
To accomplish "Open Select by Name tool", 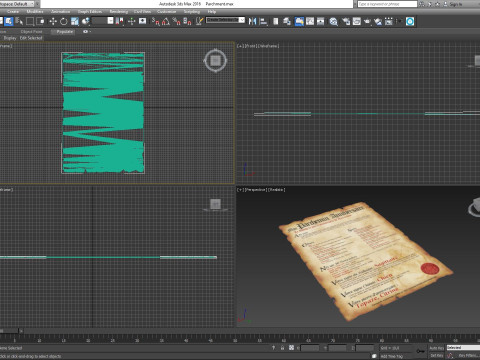I will click(x=19, y=21).
